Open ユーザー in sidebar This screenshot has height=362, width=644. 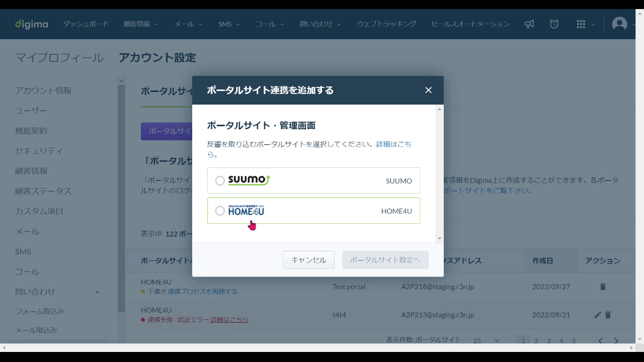(x=31, y=111)
